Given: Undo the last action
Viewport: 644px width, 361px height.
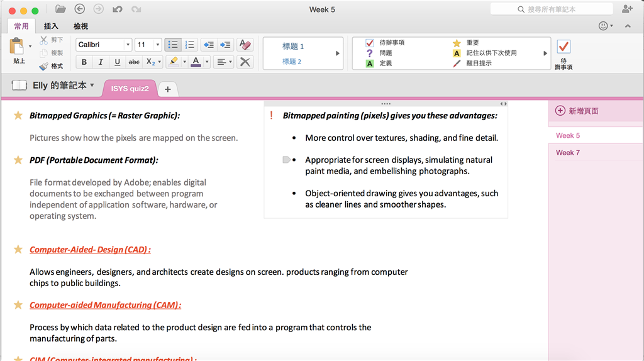Looking at the screenshot, I should (x=118, y=9).
